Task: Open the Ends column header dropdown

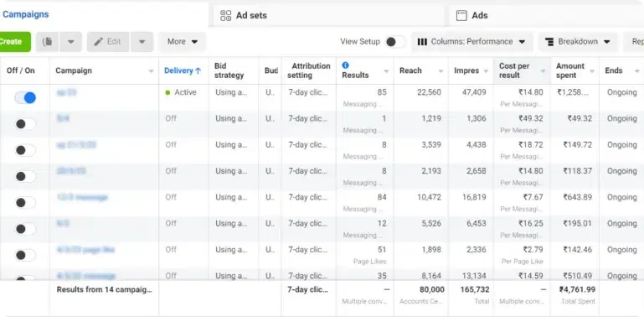Action: pos(636,71)
